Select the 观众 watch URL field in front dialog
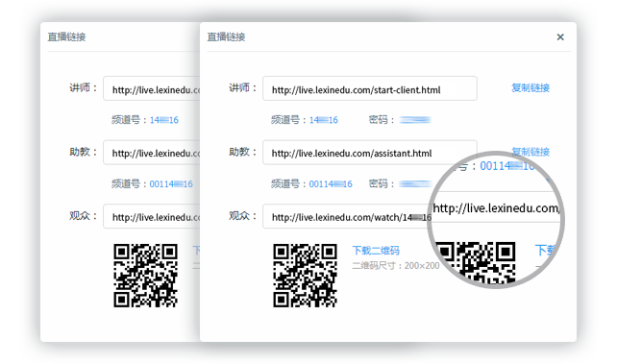The height and width of the screenshot is (364, 617). (347, 216)
